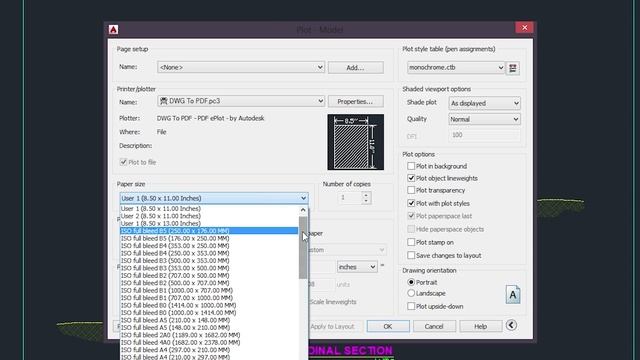640x360 pixels.
Task: Open the plot style table editor icon
Action: click(x=513, y=68)
